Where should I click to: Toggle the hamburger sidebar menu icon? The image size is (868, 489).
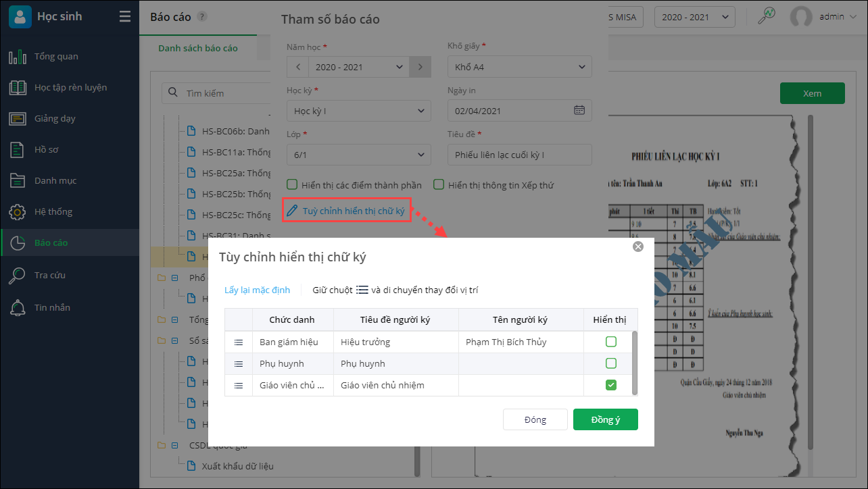[x=125, y=17]
